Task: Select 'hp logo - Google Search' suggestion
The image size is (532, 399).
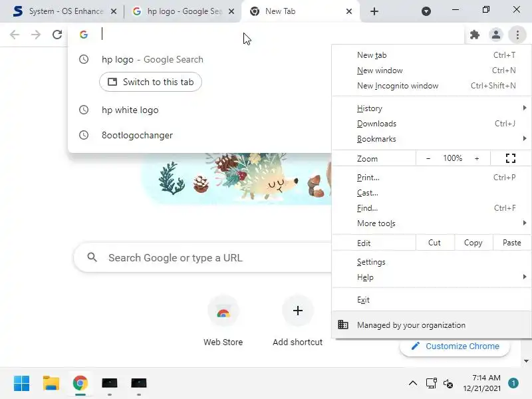Action: coord(199,59)
